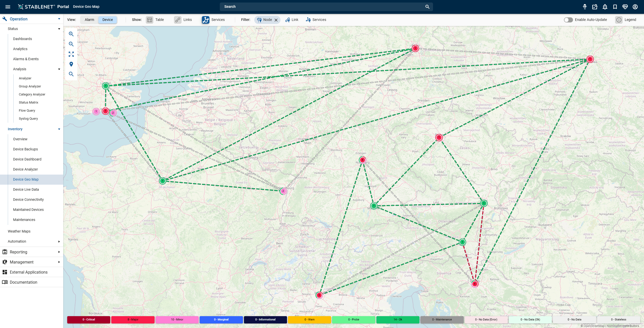Toggle Links display button

[x=178, y=20]
